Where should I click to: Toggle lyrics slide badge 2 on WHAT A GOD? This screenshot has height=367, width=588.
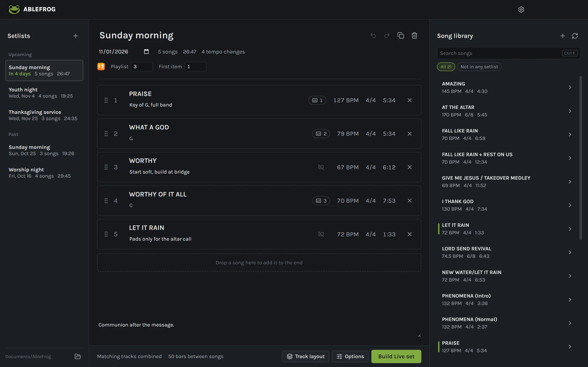321,134
